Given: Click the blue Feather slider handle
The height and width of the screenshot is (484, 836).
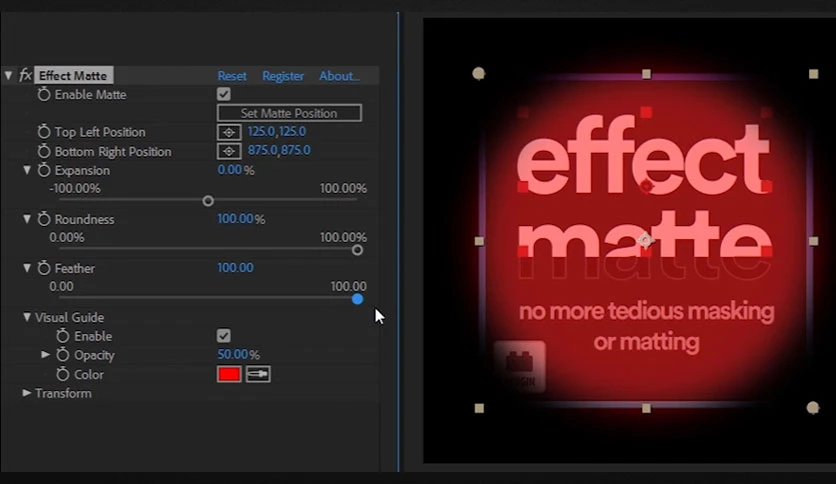Looking at the screenshot, I should 357,299.
